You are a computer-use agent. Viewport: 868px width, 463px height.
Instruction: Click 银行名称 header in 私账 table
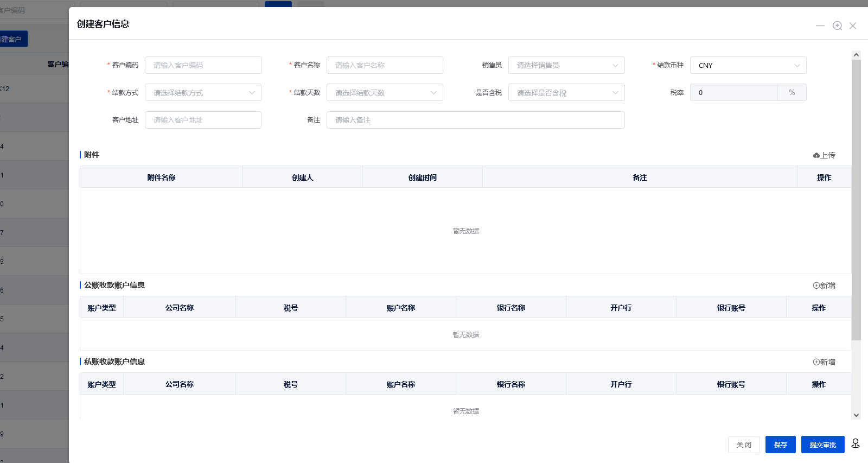(511, 384)
